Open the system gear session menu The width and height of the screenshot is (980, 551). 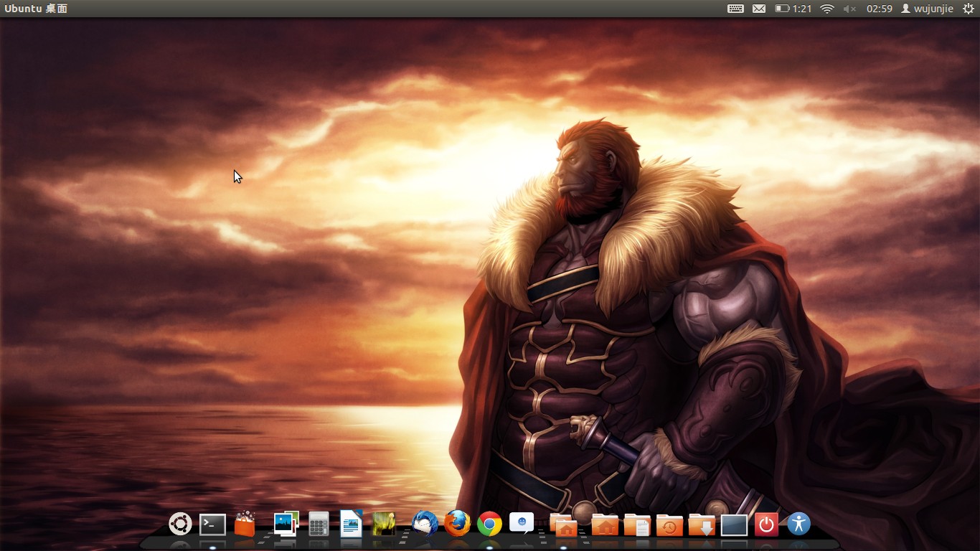969,9
